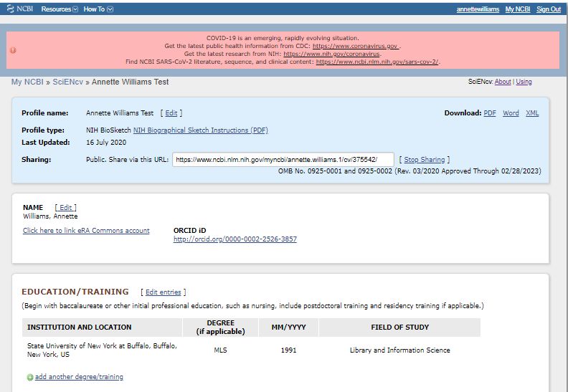Click the MM/YYYY column header
This screenshot has height=392, width=568.
click(x=289, y=328)
